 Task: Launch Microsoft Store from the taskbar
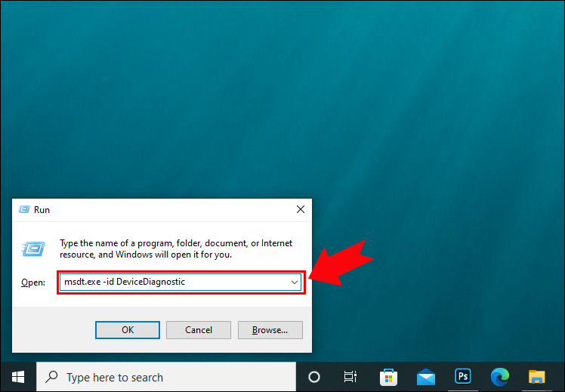(388, 377)
